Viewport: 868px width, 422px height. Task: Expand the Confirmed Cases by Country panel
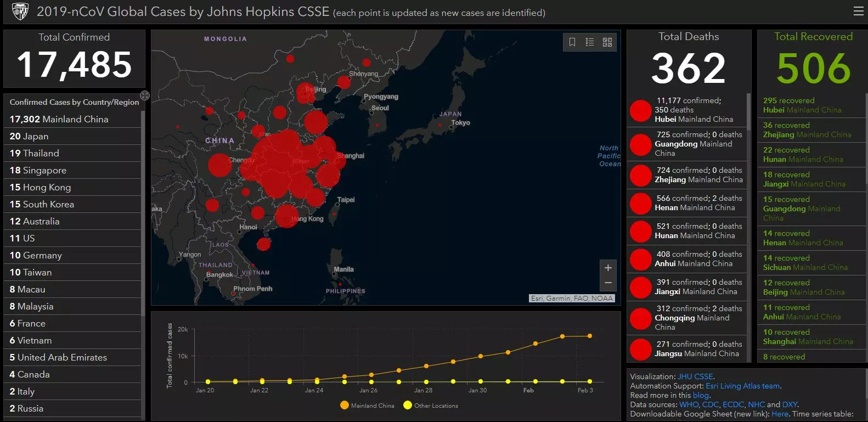(x=145, y=95)
